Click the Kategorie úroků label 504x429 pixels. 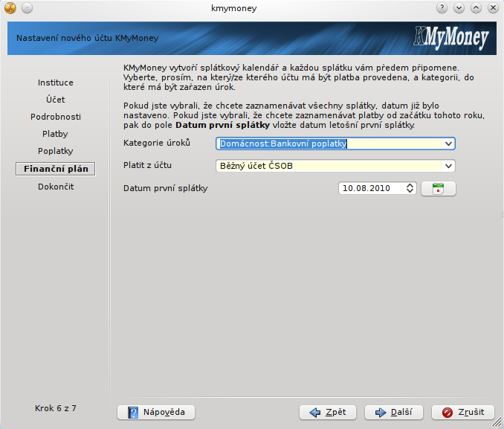pos(157,143)
